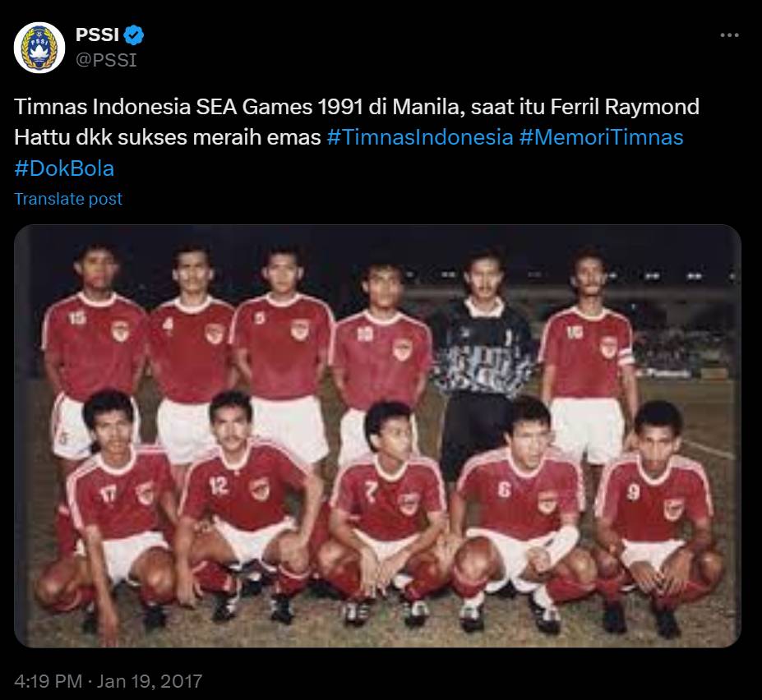Open the team photo attachment
Image resolution: width=762 pixels, height=700 pixels.
point(377,435)
